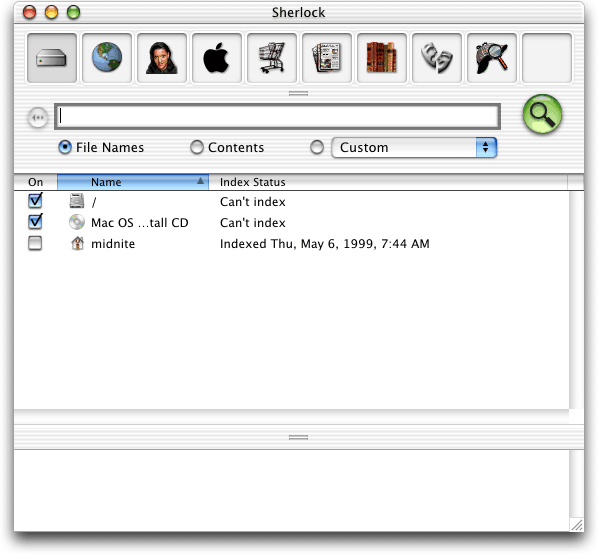The width and height of the screenshot is (598, 555).
Task: Click the Mac OS ...tall CD disc icon
Action: click(77, 222)
